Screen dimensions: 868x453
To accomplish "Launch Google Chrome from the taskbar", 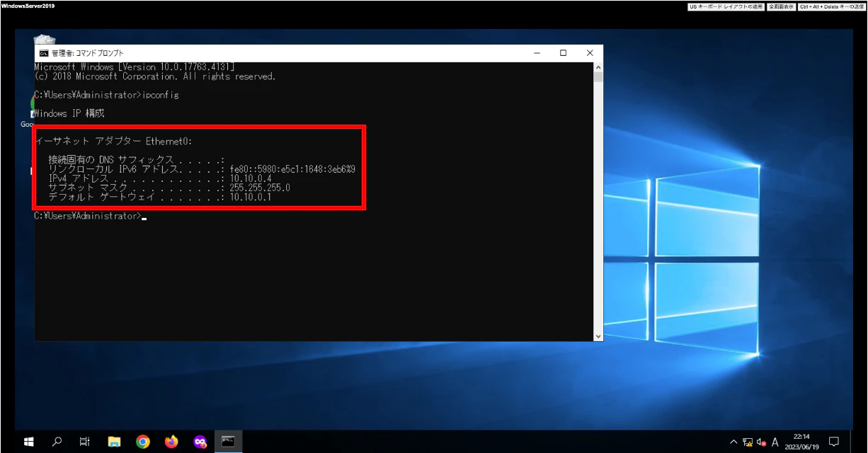I will pos(143,442).
